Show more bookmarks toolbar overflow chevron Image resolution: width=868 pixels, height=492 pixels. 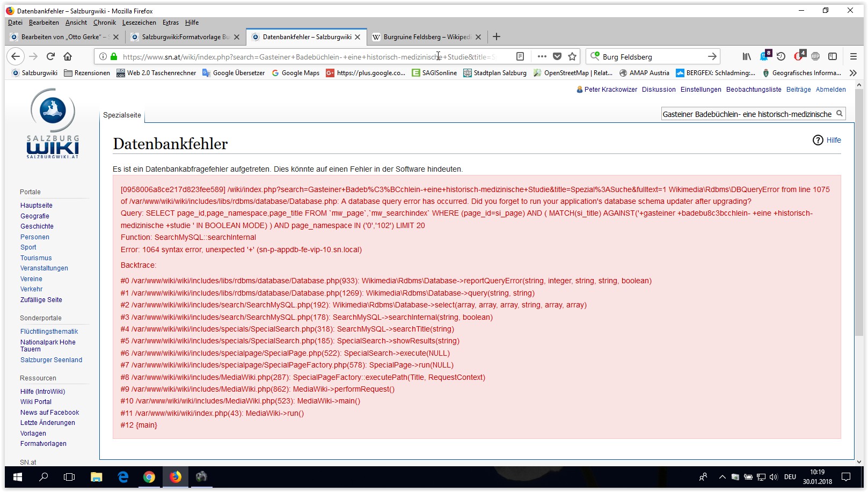[x=853, y=73]
